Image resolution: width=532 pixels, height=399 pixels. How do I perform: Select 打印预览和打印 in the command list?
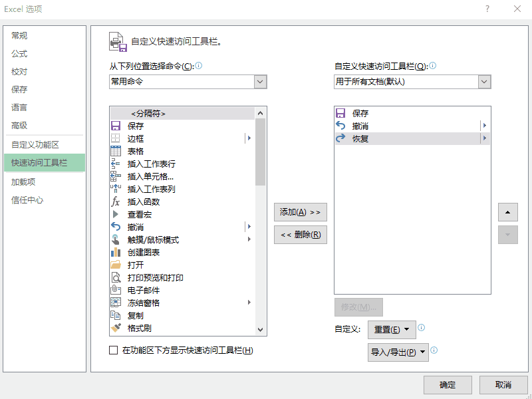182,277
